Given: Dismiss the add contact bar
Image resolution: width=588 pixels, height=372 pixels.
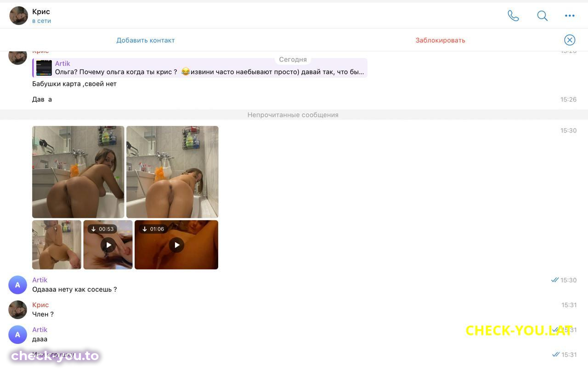Looking at the screenshot, I should point(570,40).
